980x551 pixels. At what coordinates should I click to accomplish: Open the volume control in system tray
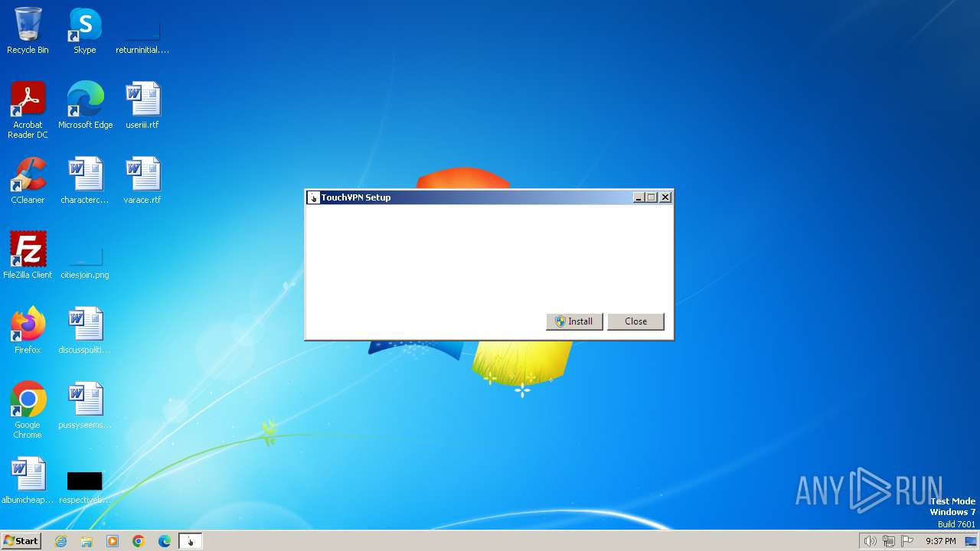point(870,541)
